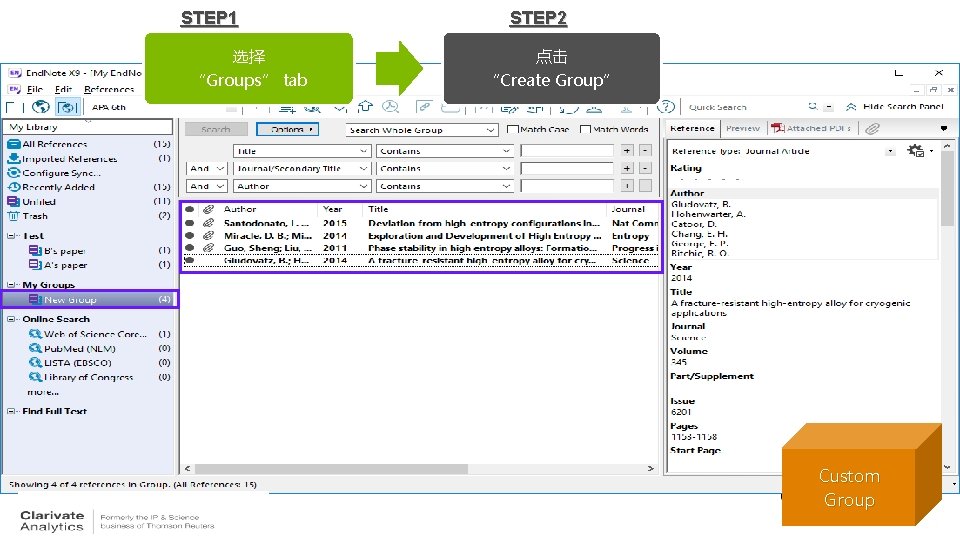Click the Options button

click(288, 129)
